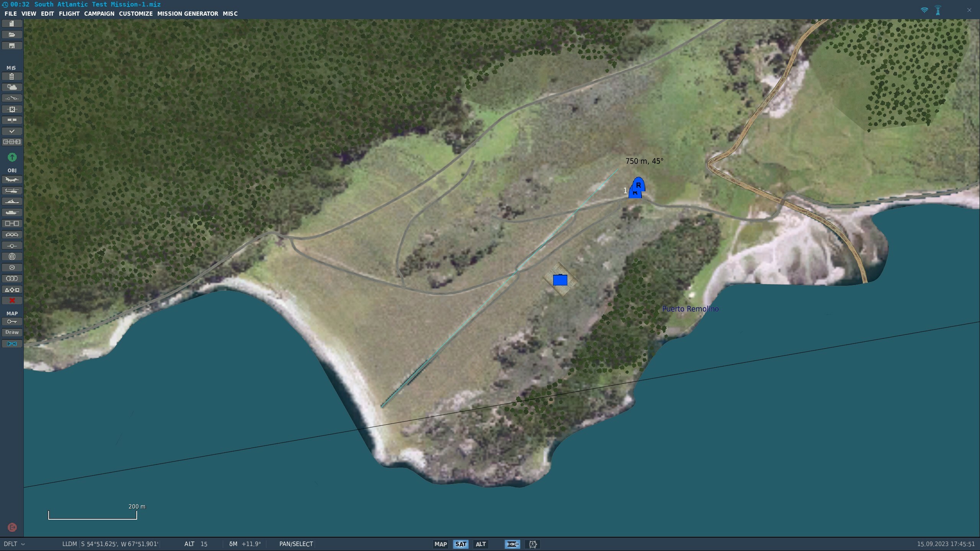Viewport: 980px width, 551px height.
Task: Place a helicopter group
Action: point(12,191)
